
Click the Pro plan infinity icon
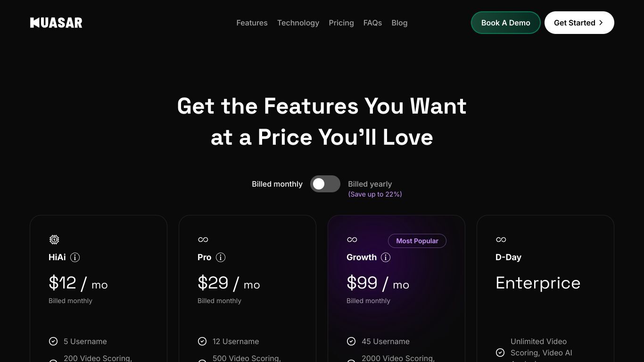[203, 239]
